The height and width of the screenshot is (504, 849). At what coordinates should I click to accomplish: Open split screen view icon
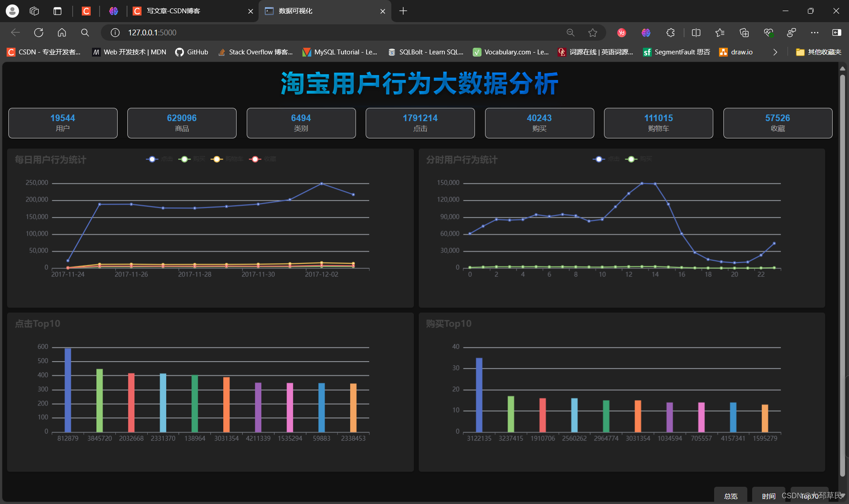[696, 32]
